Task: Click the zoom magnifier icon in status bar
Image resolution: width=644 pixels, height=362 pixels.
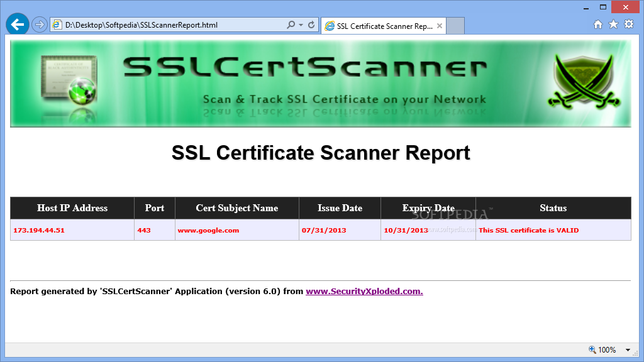Action: pos(592,349)
